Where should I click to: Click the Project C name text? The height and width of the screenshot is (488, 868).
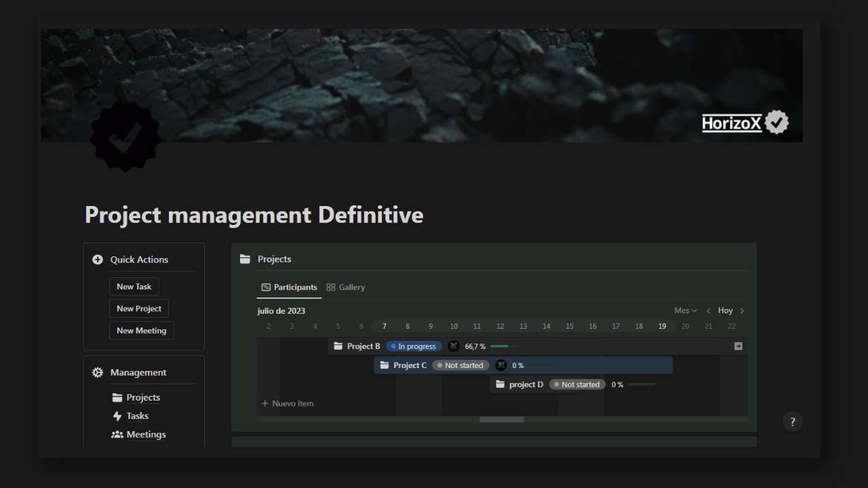(x=410, y=365)
